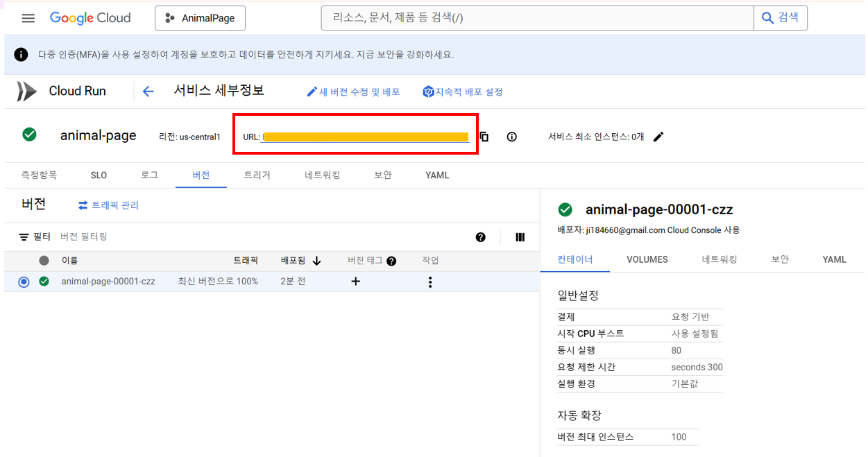Image resolution: width=868 pixels, height=457 pixels.
Task: Copy the service URL with copy icon
Action: click(x=484, y=137)
